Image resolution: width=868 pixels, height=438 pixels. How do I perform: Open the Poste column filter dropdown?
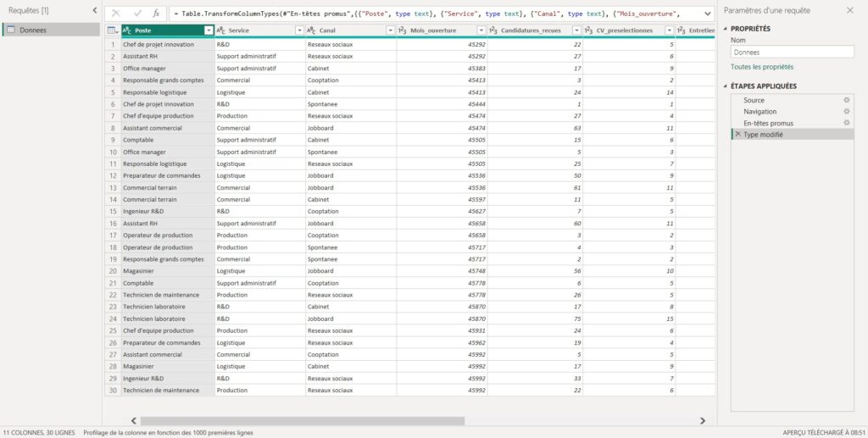tap(209, 30)
